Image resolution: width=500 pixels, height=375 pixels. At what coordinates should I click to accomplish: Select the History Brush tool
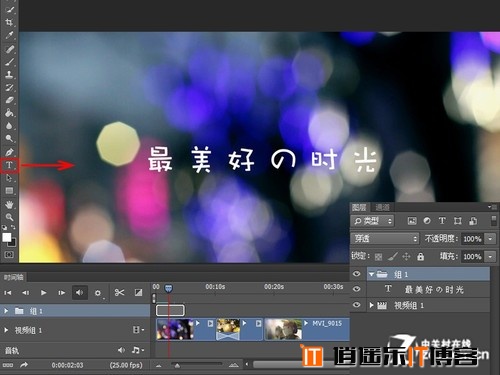tap(9, 87)
